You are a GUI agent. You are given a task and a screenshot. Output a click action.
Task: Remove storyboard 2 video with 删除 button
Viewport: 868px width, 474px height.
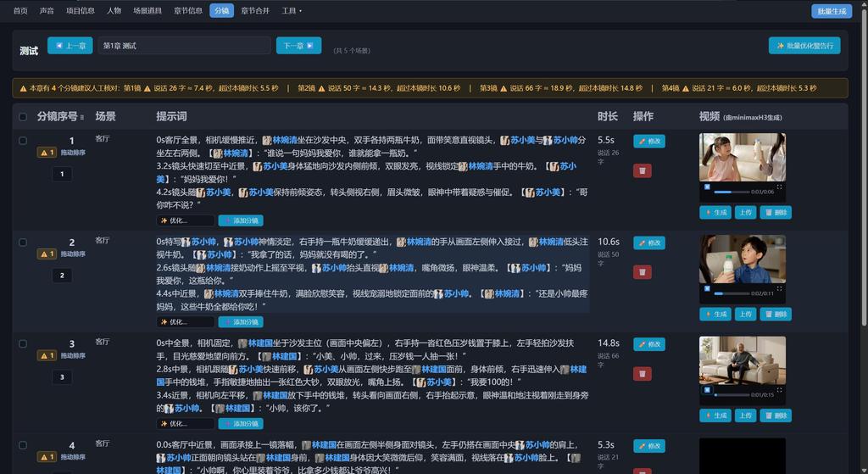click(x=776, y=314)
